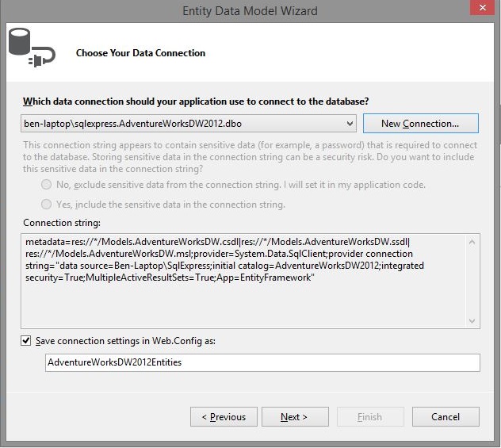Screen dimensions: 501x448
Task: Close the Entity Data Model Wizard window
Action: [x=480, y=9]
